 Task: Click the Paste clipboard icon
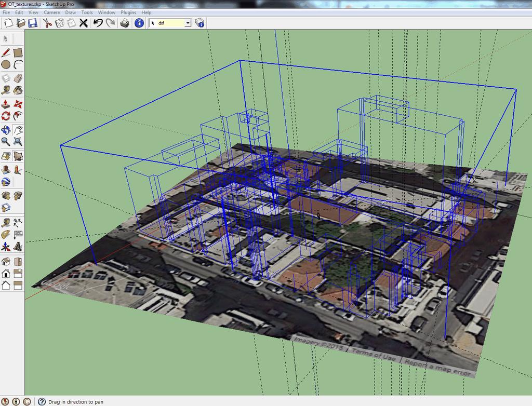point(71,23)
